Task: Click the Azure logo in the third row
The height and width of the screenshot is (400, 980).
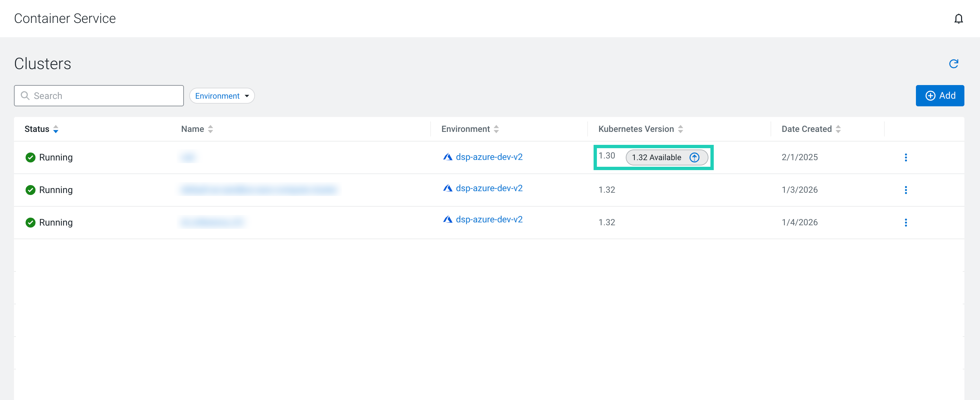Action: point(448,219)
